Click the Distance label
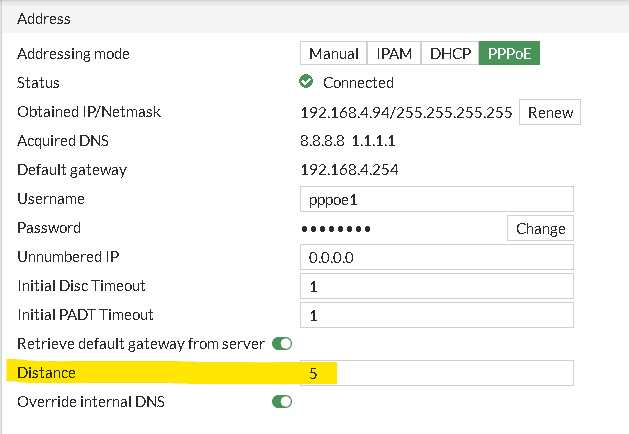 pos(47,373)
